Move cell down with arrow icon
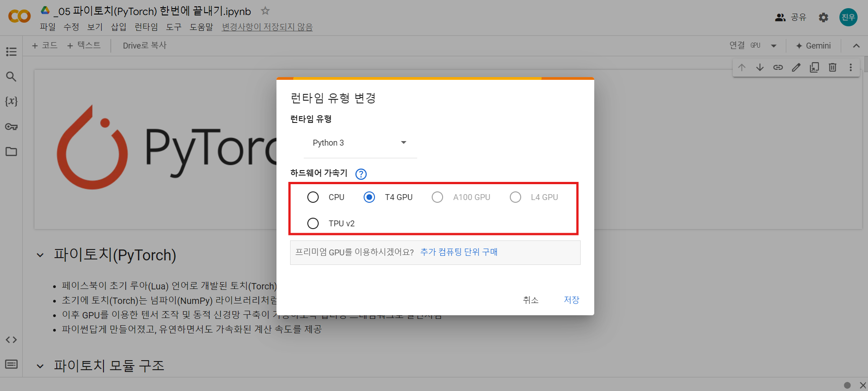Viewport: 868px width, 391px height. tap(760, 68)
